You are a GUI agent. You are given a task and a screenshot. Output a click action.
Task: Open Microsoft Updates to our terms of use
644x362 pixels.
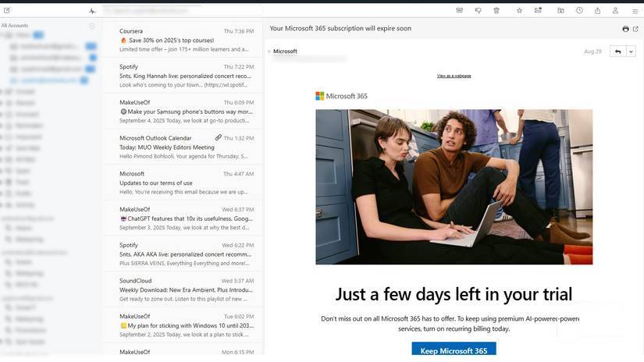click(x=183, y=183)
